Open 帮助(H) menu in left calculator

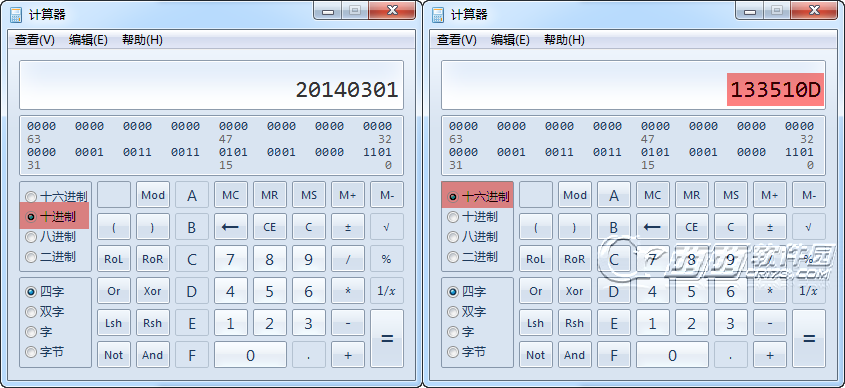pos(142,40)
